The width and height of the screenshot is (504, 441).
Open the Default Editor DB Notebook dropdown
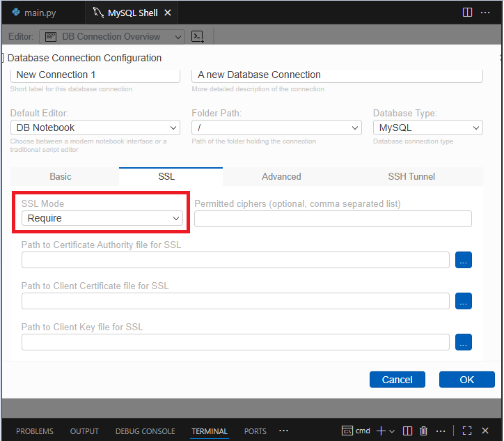95,127
